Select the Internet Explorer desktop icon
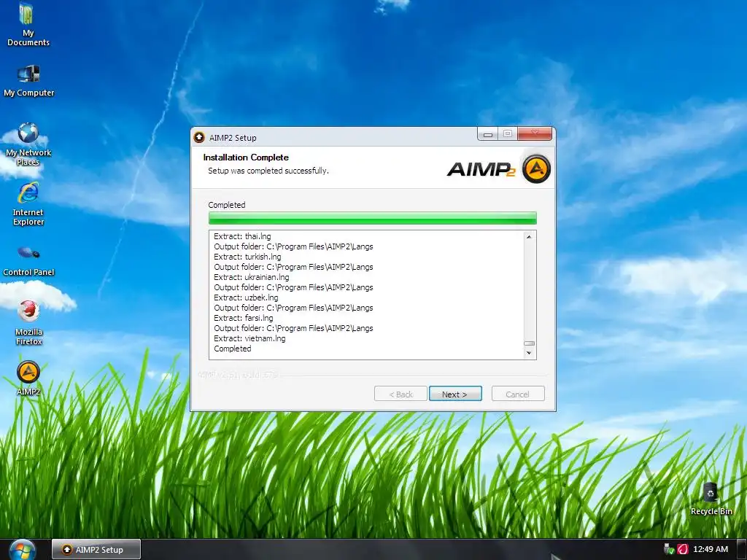This screenshot has height=560, width=747. (x=28, y=204)
